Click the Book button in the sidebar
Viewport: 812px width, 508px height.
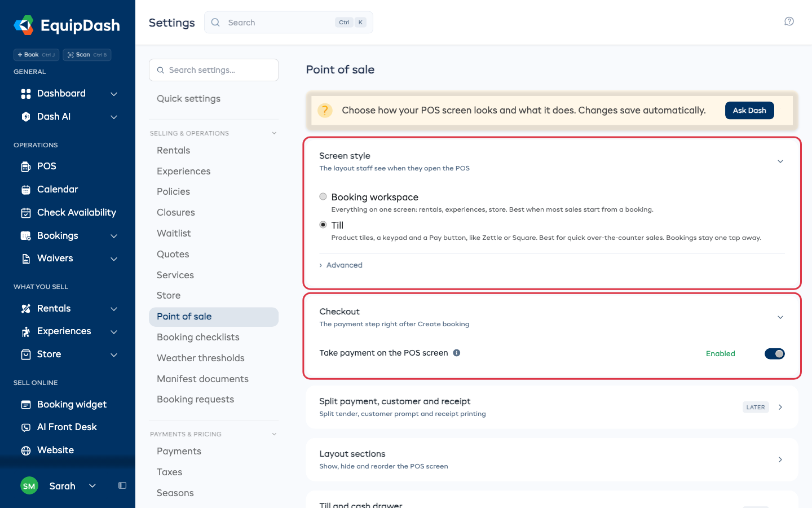point(36,55)
